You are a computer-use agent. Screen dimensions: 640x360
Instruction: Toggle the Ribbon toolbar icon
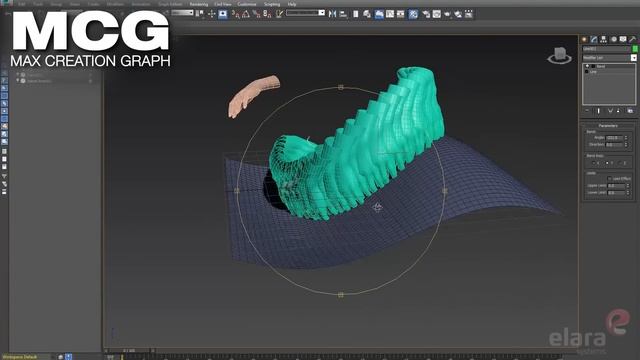[x=379, y=14]
